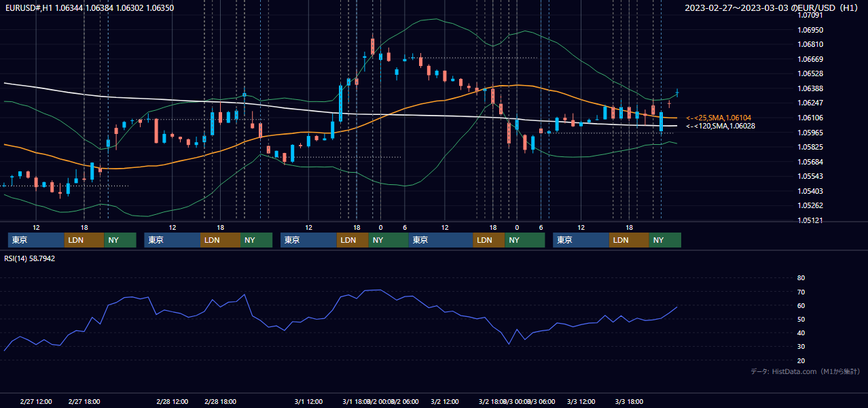Click the 3/1 12:00 time axis label
This screenshot has height=408, width=868.
point(308,401)
